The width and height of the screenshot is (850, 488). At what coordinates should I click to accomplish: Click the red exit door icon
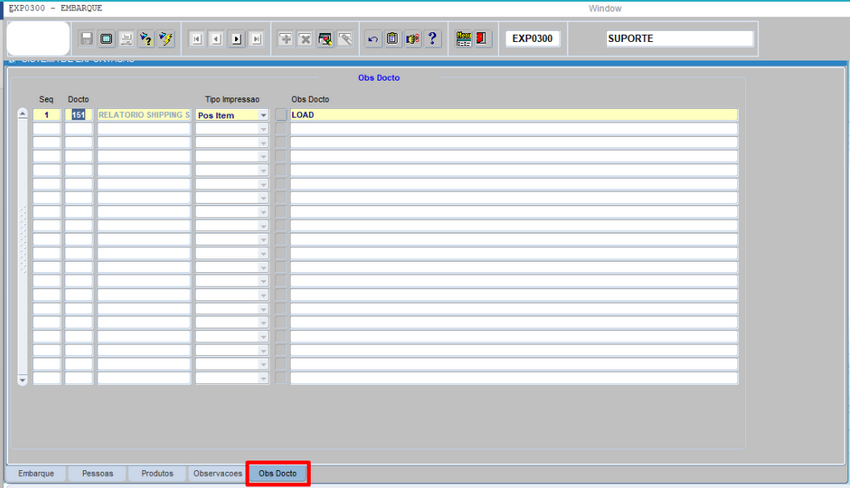tap(482, 39)
